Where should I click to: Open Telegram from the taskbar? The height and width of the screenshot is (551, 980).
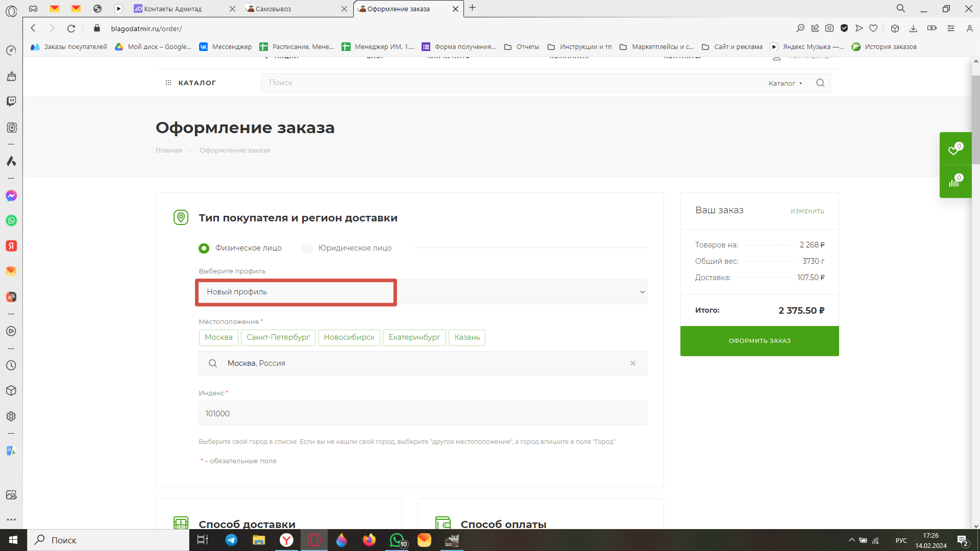click(x=231, y=540)
